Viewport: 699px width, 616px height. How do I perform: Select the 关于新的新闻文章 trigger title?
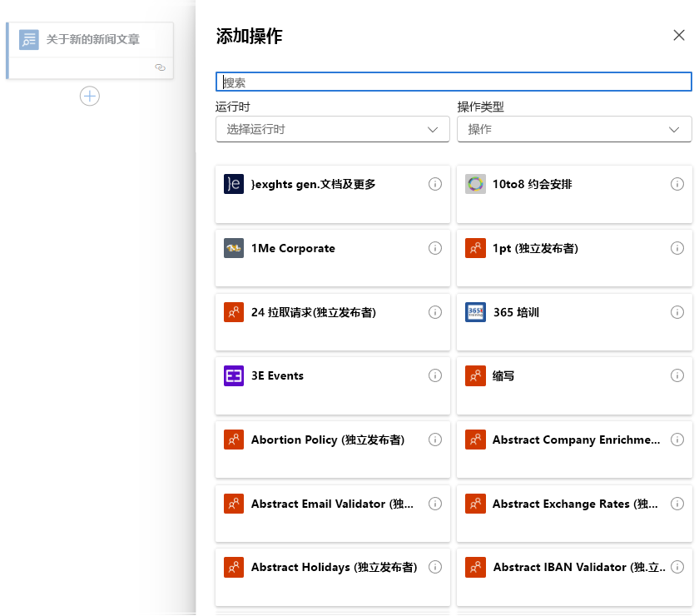(92, 39)
